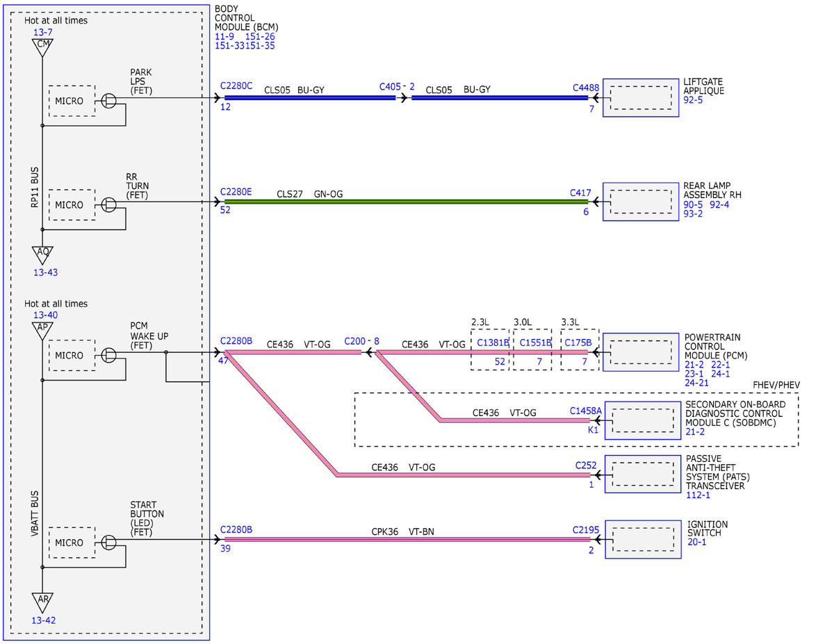
Task: Click the Liftgate Applique component box
Action: [641, 98]
